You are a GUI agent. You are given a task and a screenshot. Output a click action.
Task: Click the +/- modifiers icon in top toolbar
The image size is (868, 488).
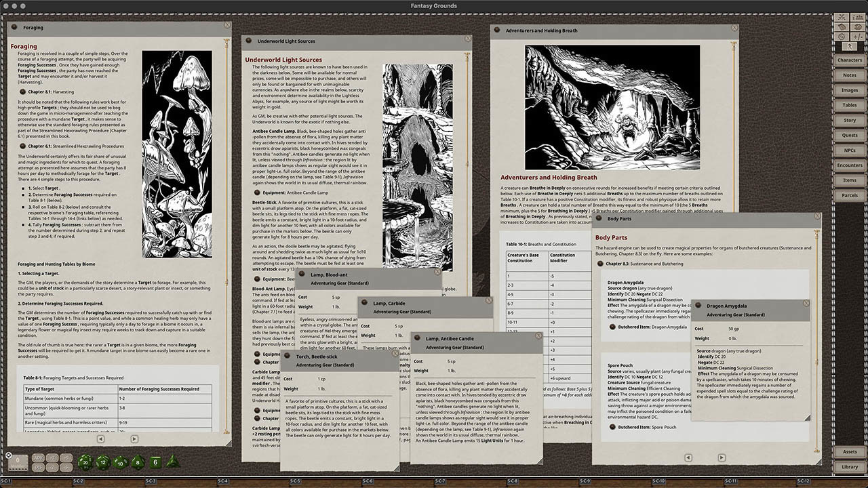click(x=858, y=37)
